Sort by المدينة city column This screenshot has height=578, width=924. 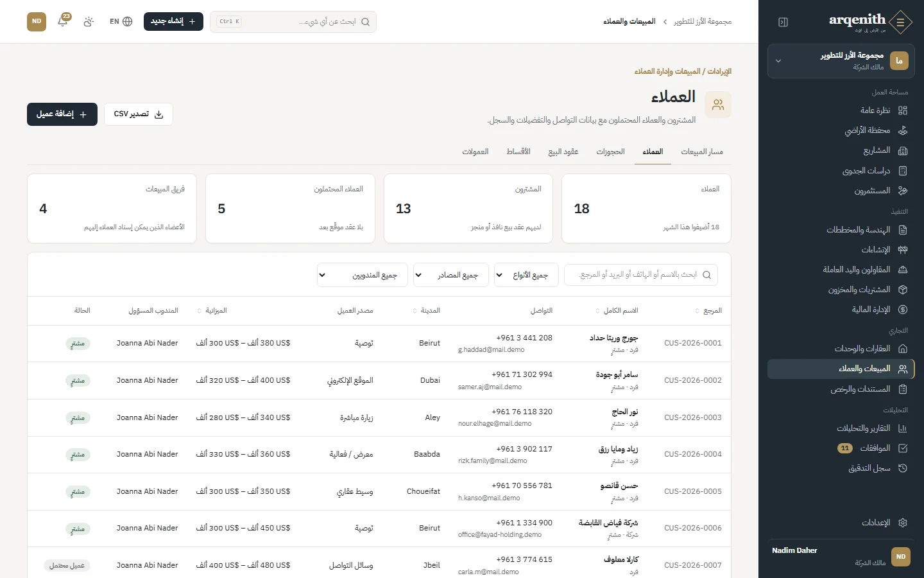[426, 311]
